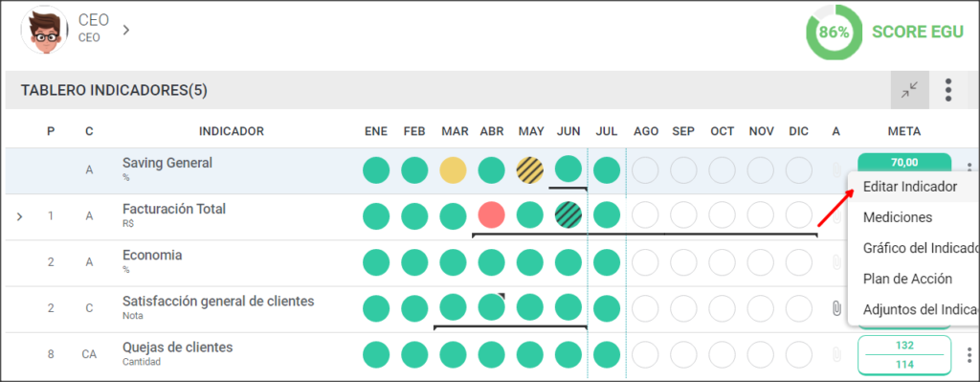Click Quejas de clientes May green circle
Image resolution: width=980 pixels, height=382 pixels.
(530, 355)
